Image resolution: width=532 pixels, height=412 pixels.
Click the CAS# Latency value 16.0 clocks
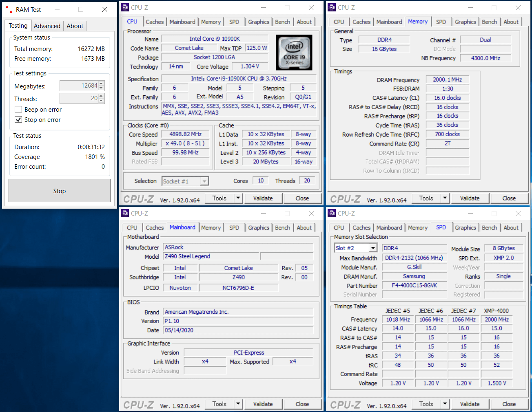448,98
